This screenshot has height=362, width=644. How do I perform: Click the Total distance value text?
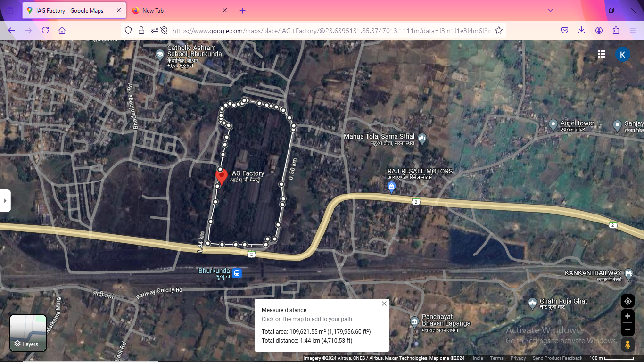(307, 340)
